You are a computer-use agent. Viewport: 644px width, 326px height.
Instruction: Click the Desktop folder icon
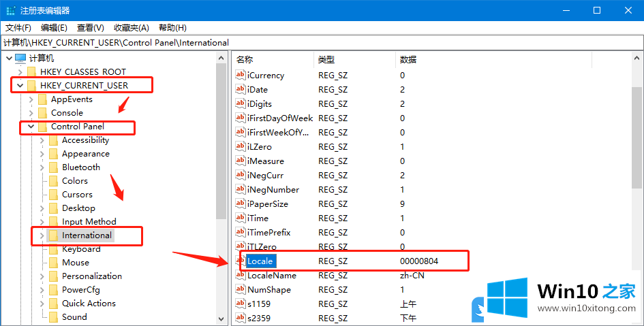(53, 208)
